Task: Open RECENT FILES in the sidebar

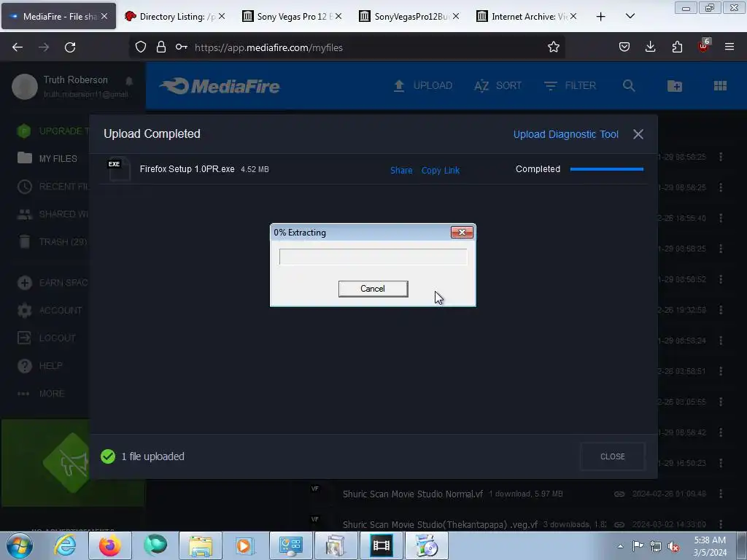Action: pos(53,186)
